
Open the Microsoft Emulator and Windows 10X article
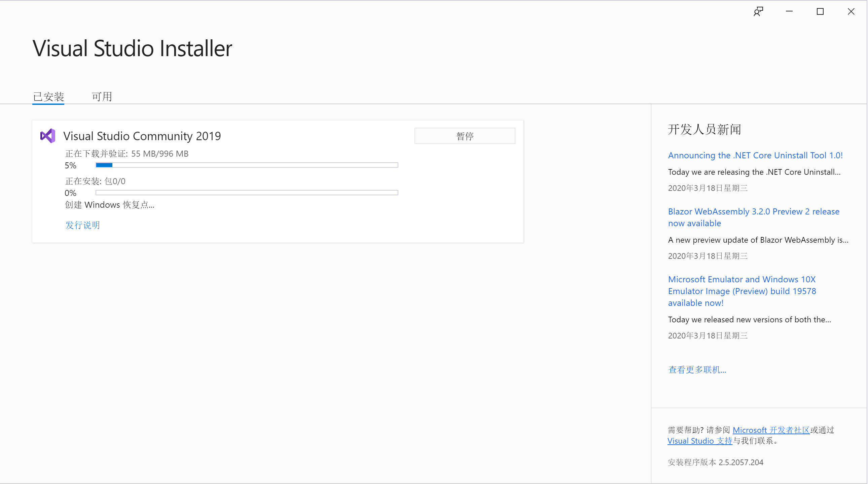point(742,291)
